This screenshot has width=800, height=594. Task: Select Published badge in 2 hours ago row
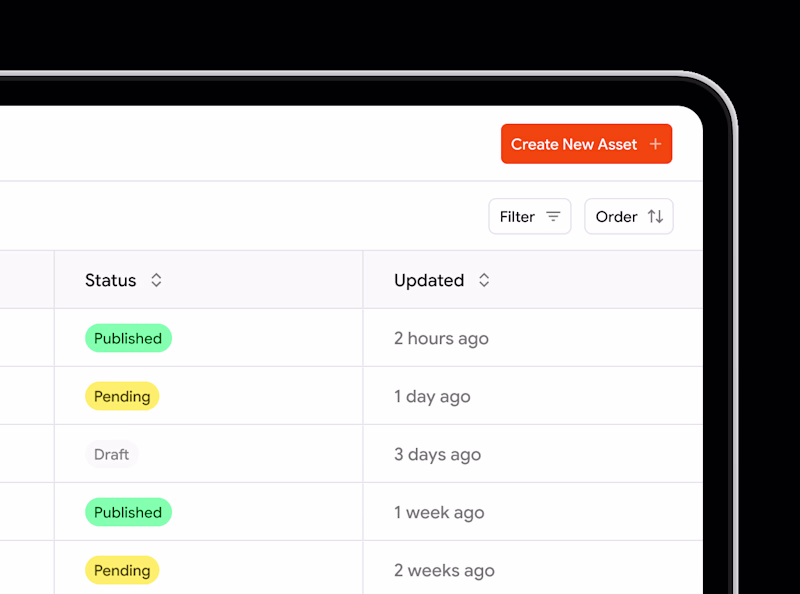pyautogui.click(x=128, y=338)
